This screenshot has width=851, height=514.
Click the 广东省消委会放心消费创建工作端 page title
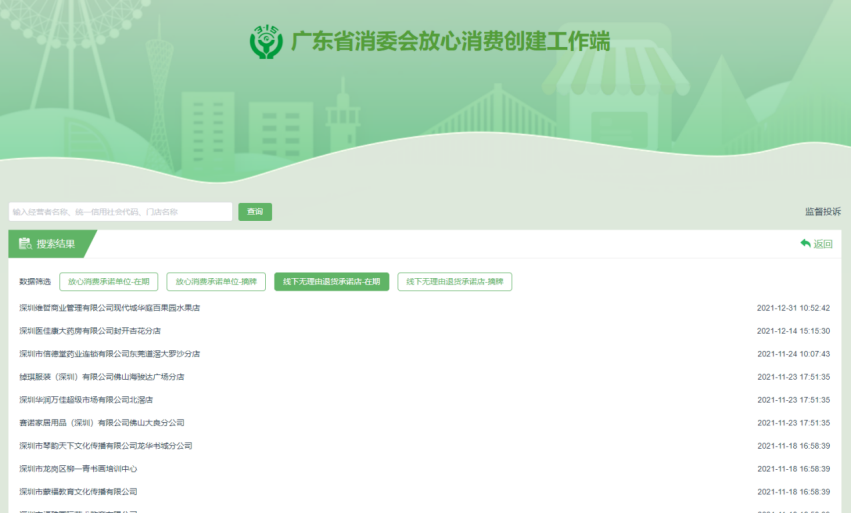[450, 43]
